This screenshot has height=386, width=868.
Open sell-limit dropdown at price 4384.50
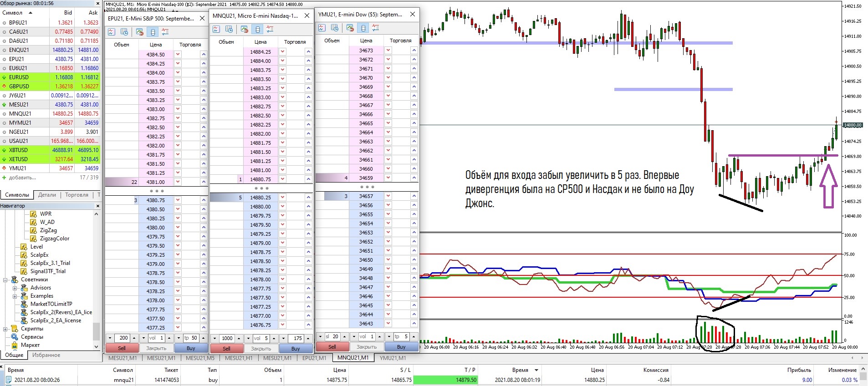(178, 55)
